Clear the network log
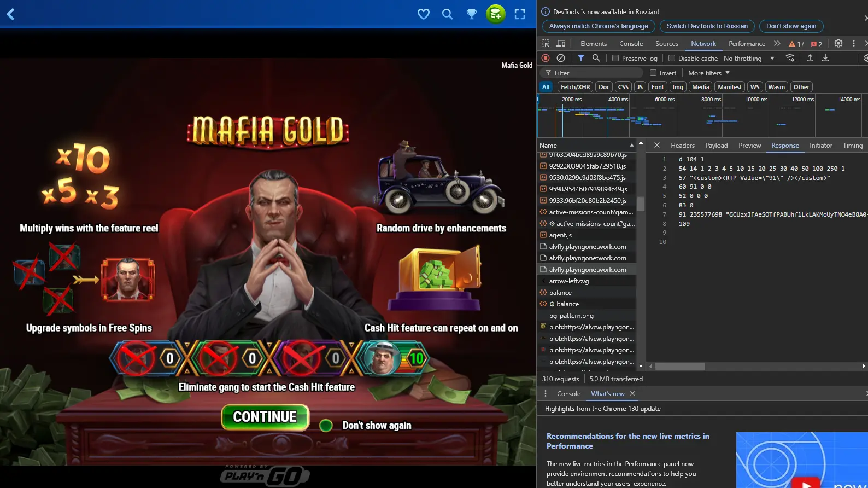868x488 pixels. [561, 58]
